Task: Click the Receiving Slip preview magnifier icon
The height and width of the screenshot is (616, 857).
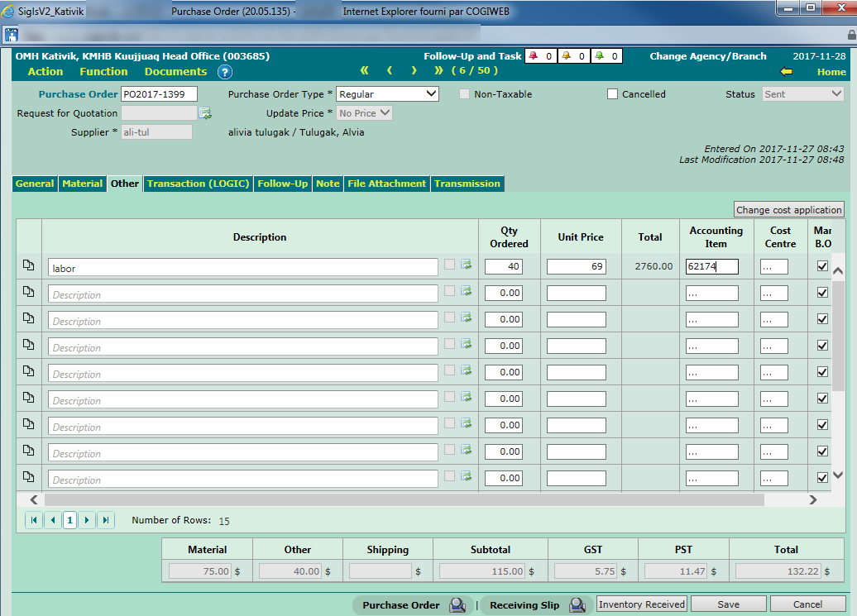Action: [x=577, y=605]
